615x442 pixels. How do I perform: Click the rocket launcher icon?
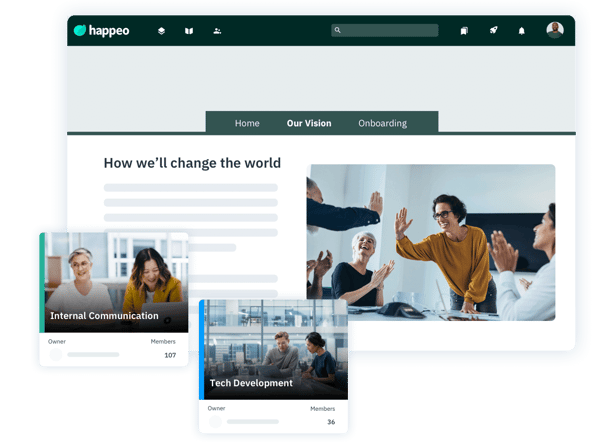pos(493,31)
